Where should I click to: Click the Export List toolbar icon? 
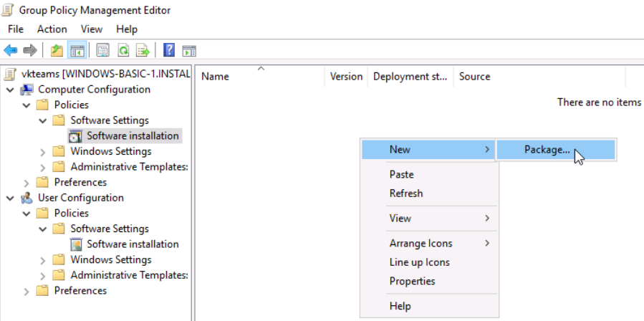pos(143,50)
